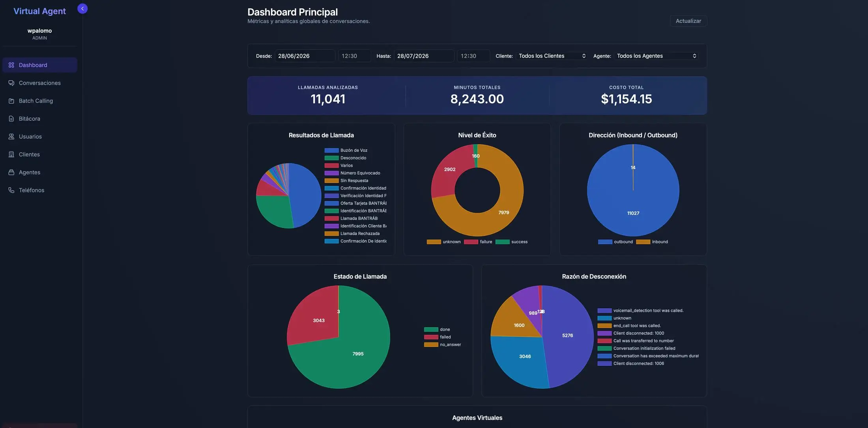Select the Teléfonos menu entry
The width and height of the screenshot is (868, 428).
[39, 190]
